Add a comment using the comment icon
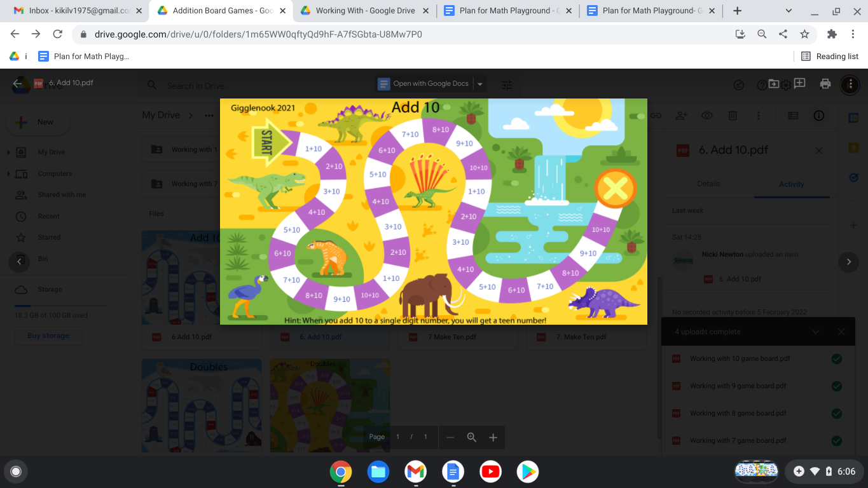Image resolution: width=868 pixels, height=488 pixels. [799, 83]
